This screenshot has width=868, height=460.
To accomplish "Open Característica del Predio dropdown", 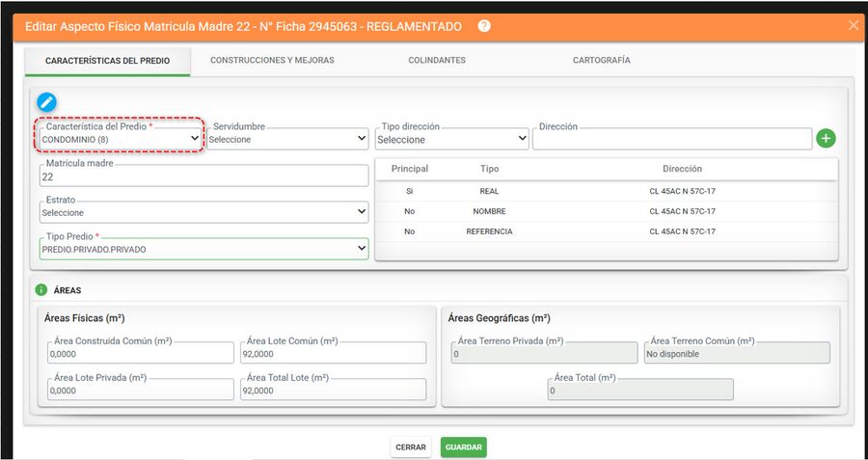I will coord(121,139).
